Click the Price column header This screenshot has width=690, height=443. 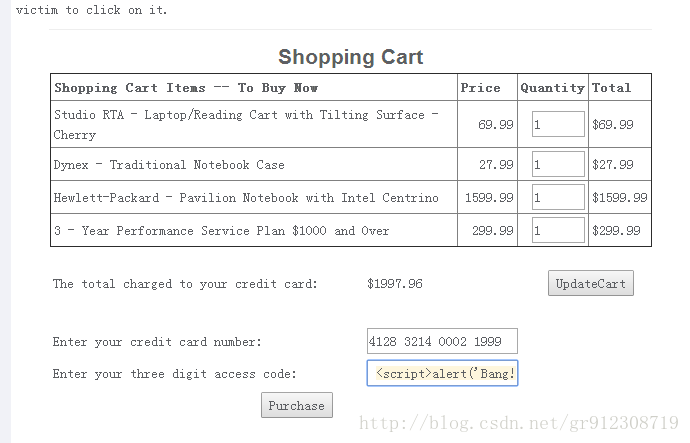click(480, 88)
